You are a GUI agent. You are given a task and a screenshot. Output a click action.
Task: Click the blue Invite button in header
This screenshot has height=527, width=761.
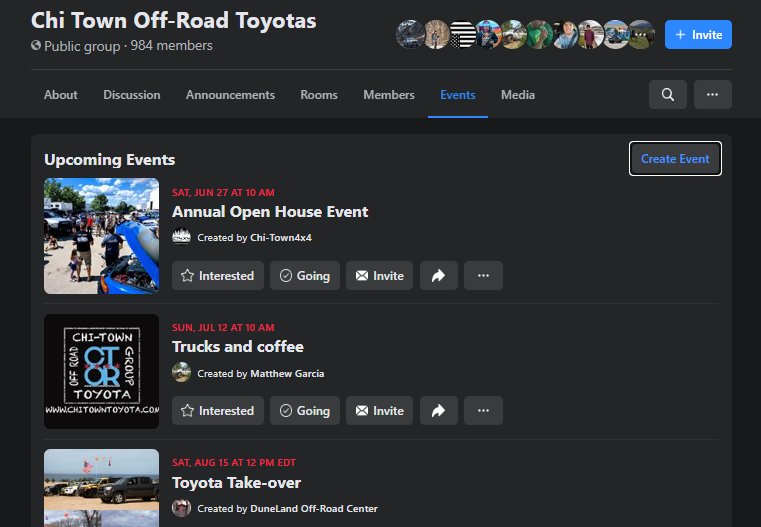click(698, 34)
